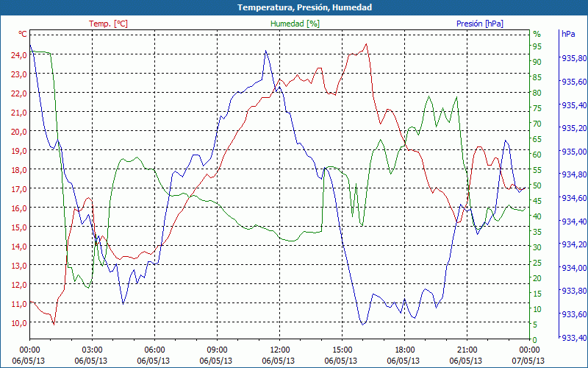Click the '12,0' temperature axis value
588x368 pixels.
(x=19, y=285)
